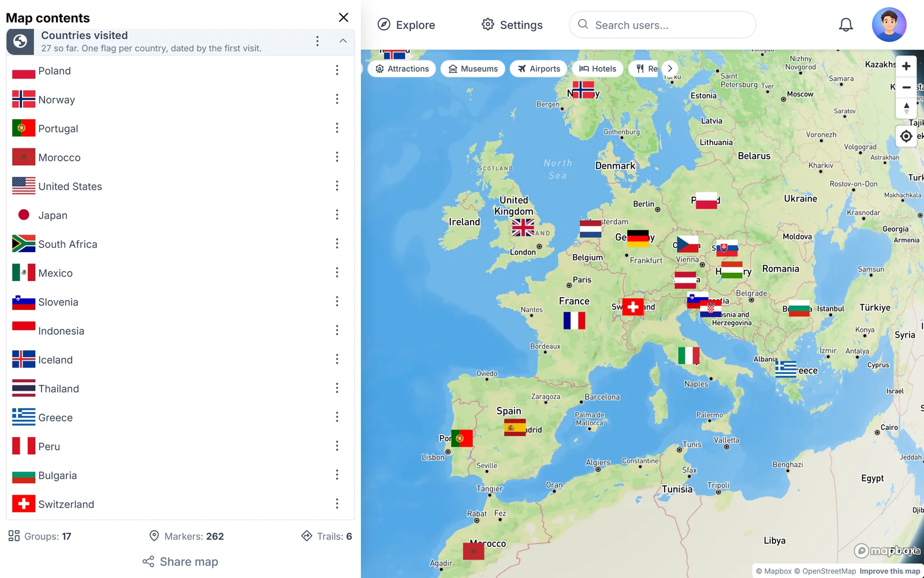Open the user profile avatar
The height and width of the screenshot is (578, 924).
(889, 25)
